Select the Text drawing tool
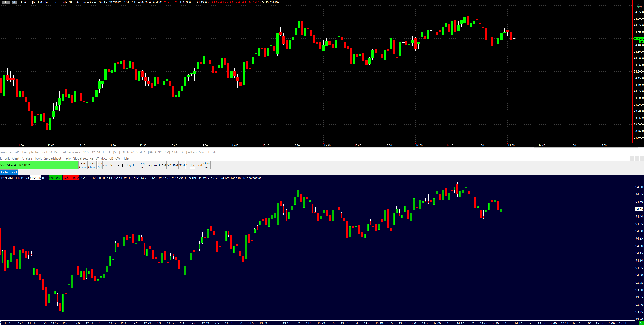Image resolution: width=644 pixels, height=326 pixels. point(135,165)
